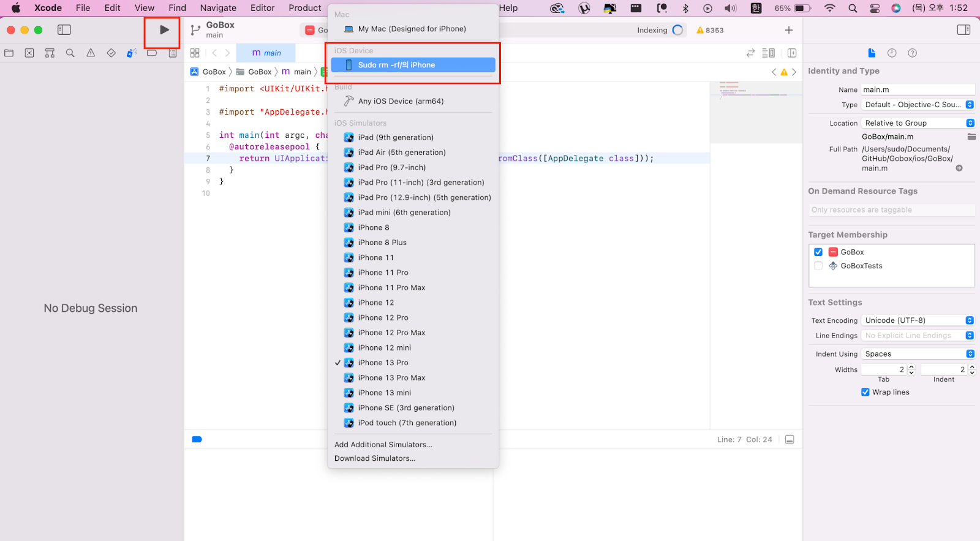Open the Location Relative to Group dropdown

pyautogui.click(x=918, y=123)
